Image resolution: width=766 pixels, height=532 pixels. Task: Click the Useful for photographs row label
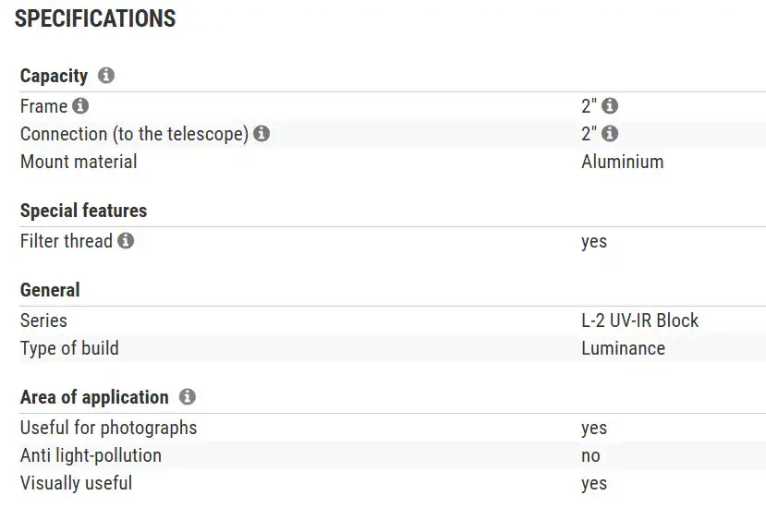[108, 428]
